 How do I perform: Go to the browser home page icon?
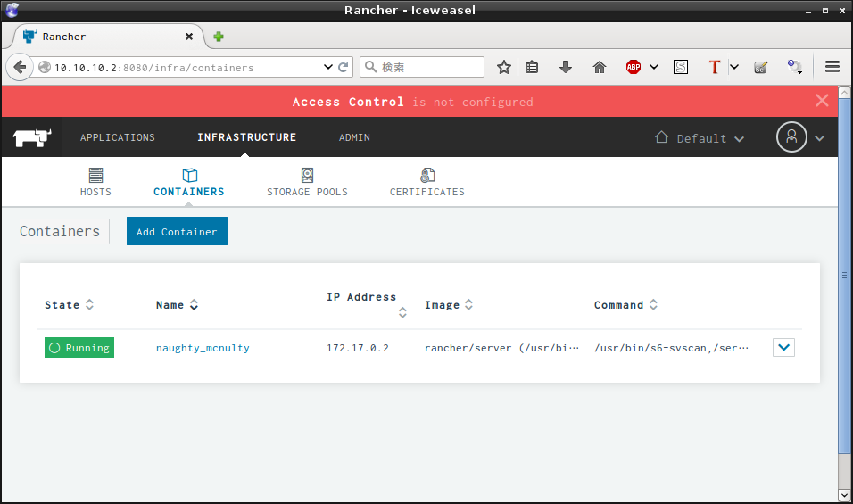click(600, 67)
